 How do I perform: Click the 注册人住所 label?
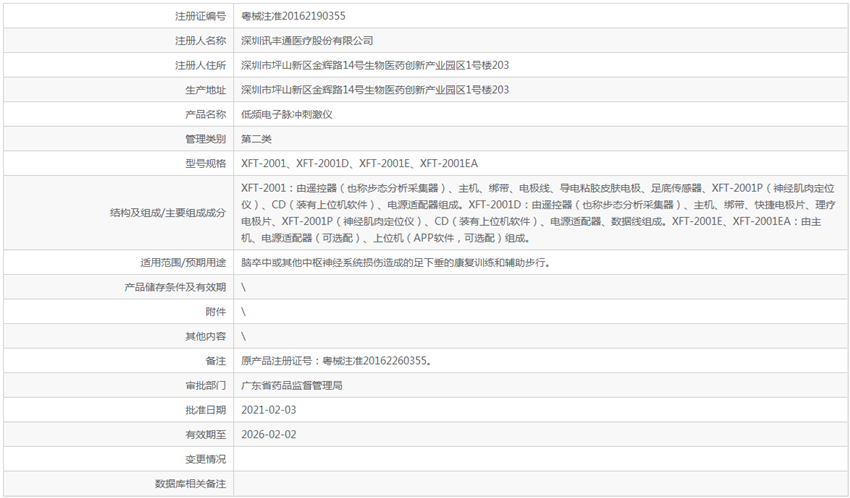click(x=200, y=66)
